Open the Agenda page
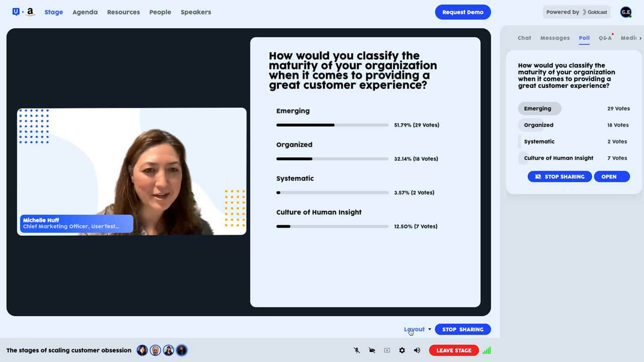Image resolution: width=644 pixels, height=362 pixels. [x=85, y=12]
